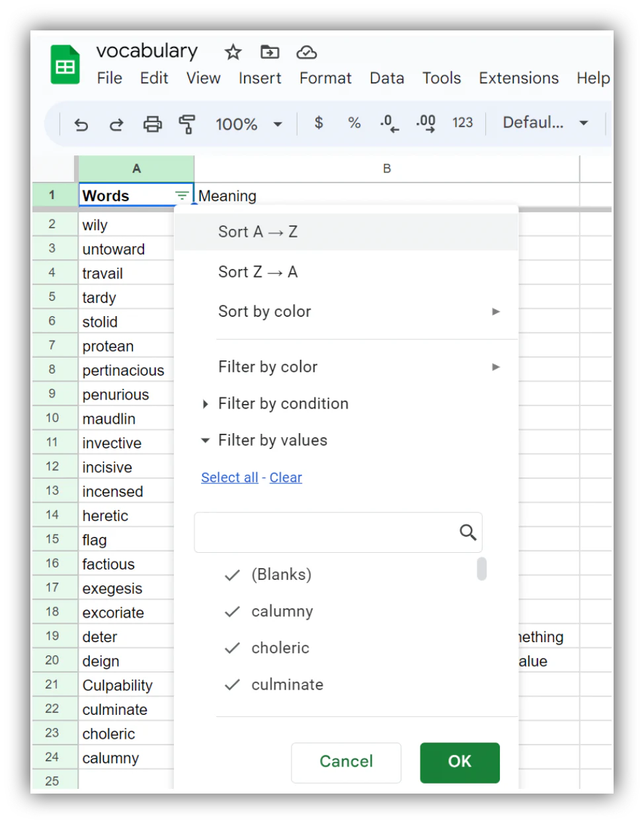Open the Data menu
This screenshot has height=824, width=644.
(x=387, y=78)
